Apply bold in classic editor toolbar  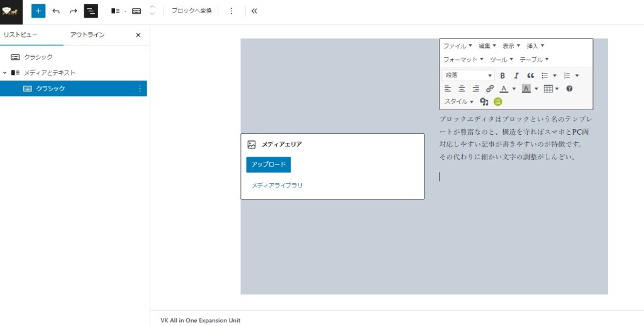tap(502, 76)
